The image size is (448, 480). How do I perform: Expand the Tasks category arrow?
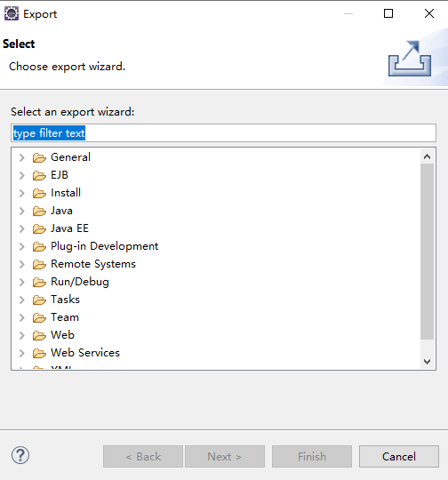pos(21,300)
